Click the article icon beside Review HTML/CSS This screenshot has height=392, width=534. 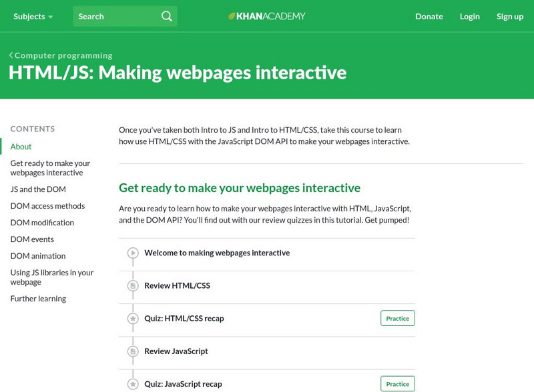point(133,285)
